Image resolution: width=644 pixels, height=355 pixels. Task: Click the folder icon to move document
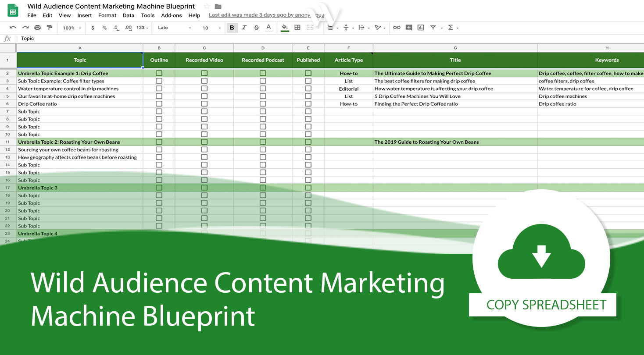(x=218, y=7)
